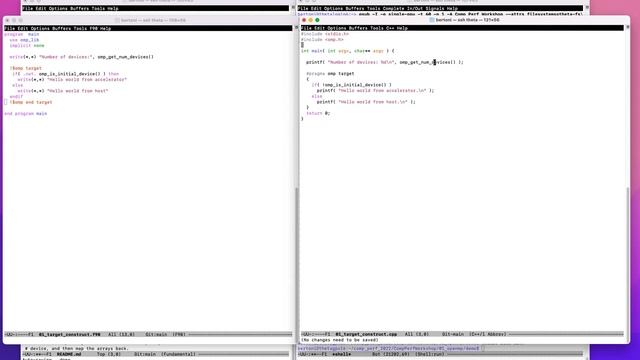
Task: Click the yellow minimize button of the C++ window
Action: (x=311, y=20)
